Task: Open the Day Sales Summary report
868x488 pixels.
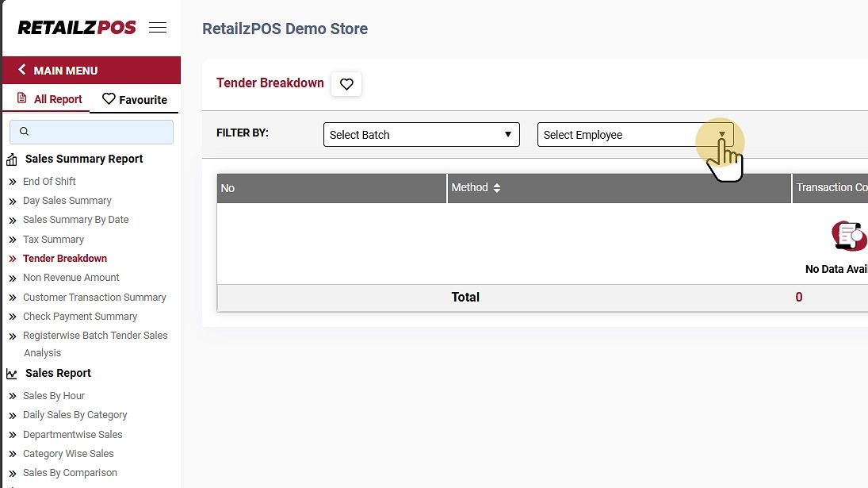Action: 67,201
